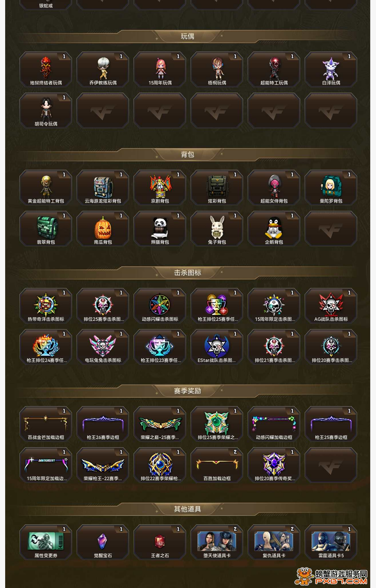Click the 电玩兔兔击杀图标 item
The height and width of the screenshot is (588, 376).
pos(103,347)
